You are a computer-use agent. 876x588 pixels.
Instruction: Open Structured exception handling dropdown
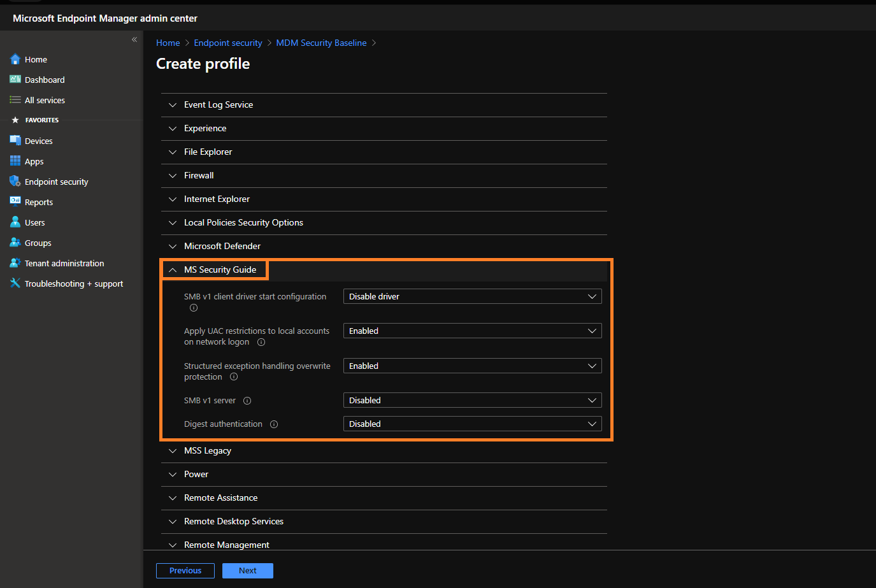473,366
